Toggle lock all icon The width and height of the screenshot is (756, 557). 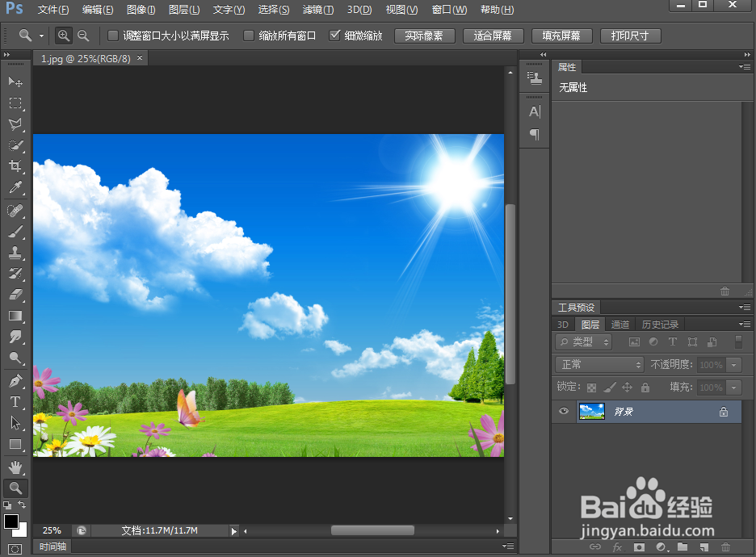tap(645, 387)
